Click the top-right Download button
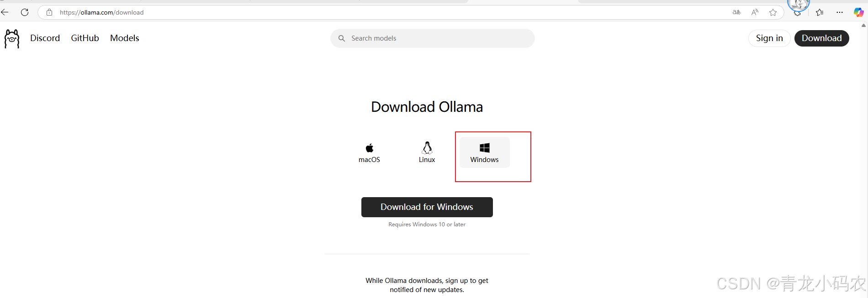 821,38
